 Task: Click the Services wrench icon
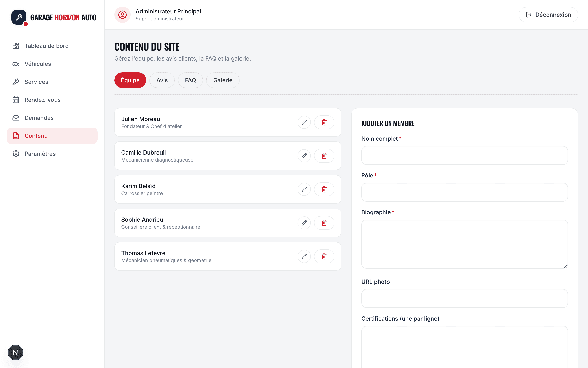pos(16,82)
